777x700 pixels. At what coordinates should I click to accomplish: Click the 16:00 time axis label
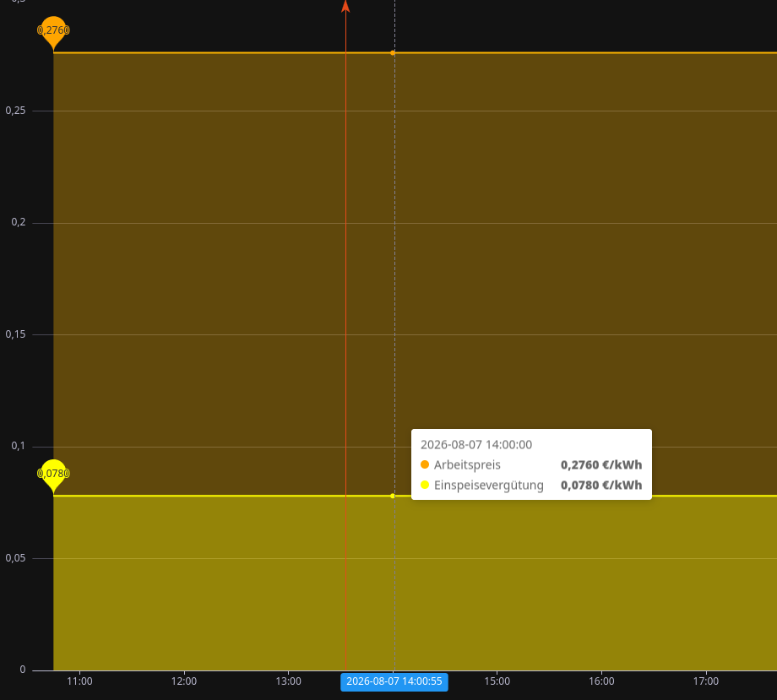coord(601,681)
